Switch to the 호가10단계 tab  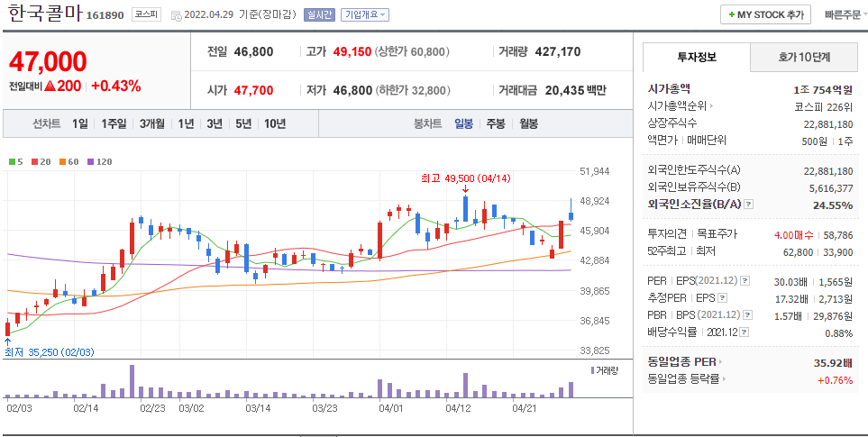[804, 57]
